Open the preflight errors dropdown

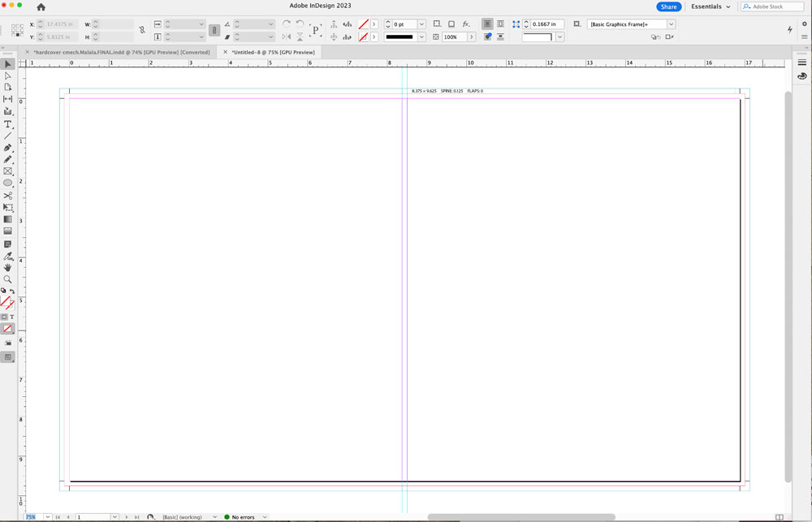tap(265, 517)
